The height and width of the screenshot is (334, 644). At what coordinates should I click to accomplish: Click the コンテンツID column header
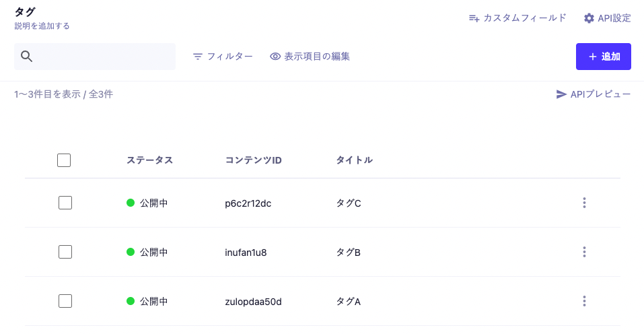tap(254, 160)
